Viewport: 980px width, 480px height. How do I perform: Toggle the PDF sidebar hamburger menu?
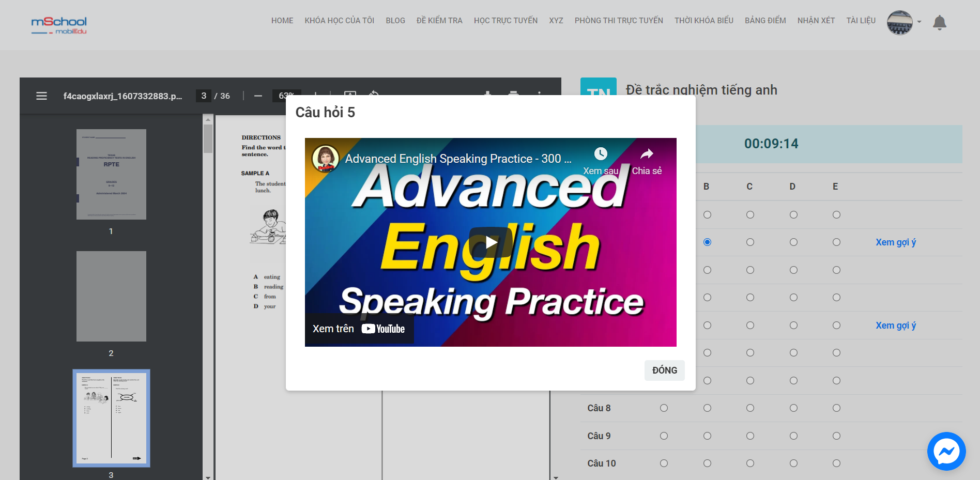coord(41,96)
